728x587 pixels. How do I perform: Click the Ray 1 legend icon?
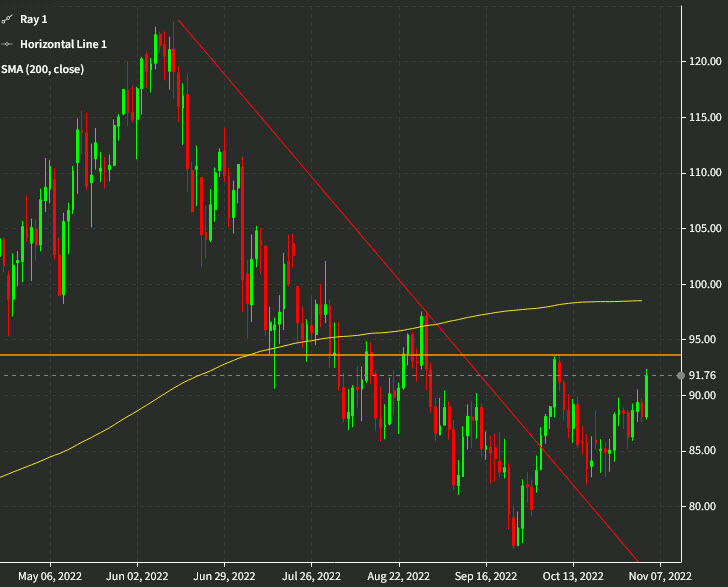6,19
